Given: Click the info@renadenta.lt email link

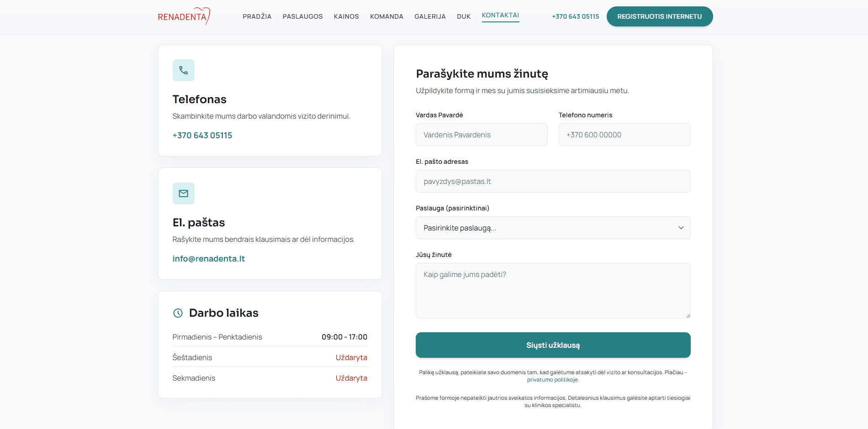Looking at the screenshot, I should pos(209,259).
